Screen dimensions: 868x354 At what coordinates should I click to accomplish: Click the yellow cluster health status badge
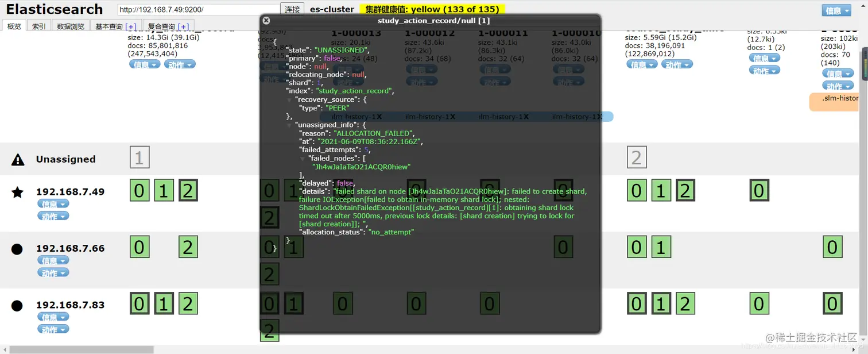point(432,9)
